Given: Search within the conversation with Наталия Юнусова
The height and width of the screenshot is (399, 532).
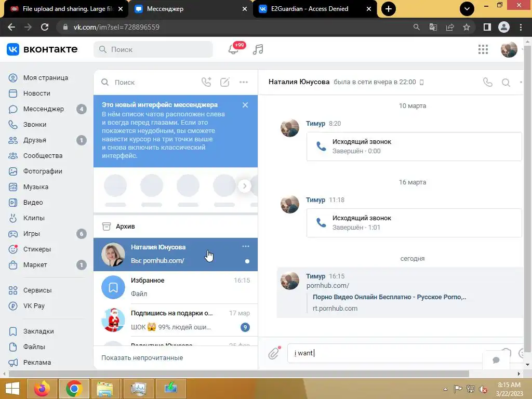Looking at the screenshot, I should pos(506,83).
